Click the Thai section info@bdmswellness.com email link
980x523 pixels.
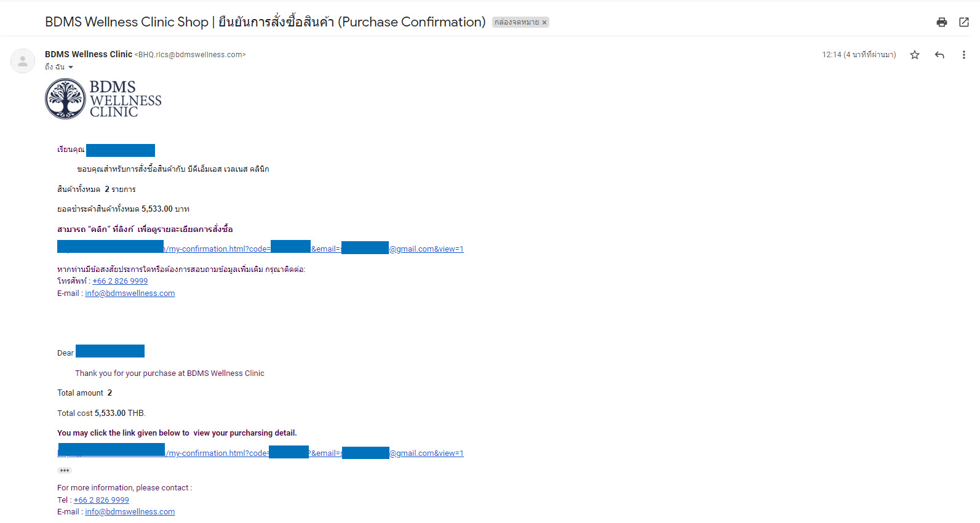(x=130, y=293)
